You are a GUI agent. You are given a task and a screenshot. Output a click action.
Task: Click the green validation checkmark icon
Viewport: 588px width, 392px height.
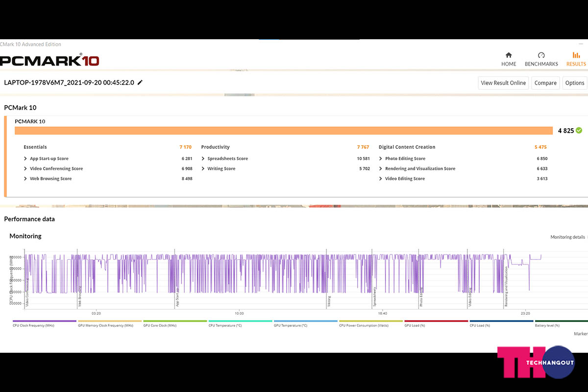point(579,130)
